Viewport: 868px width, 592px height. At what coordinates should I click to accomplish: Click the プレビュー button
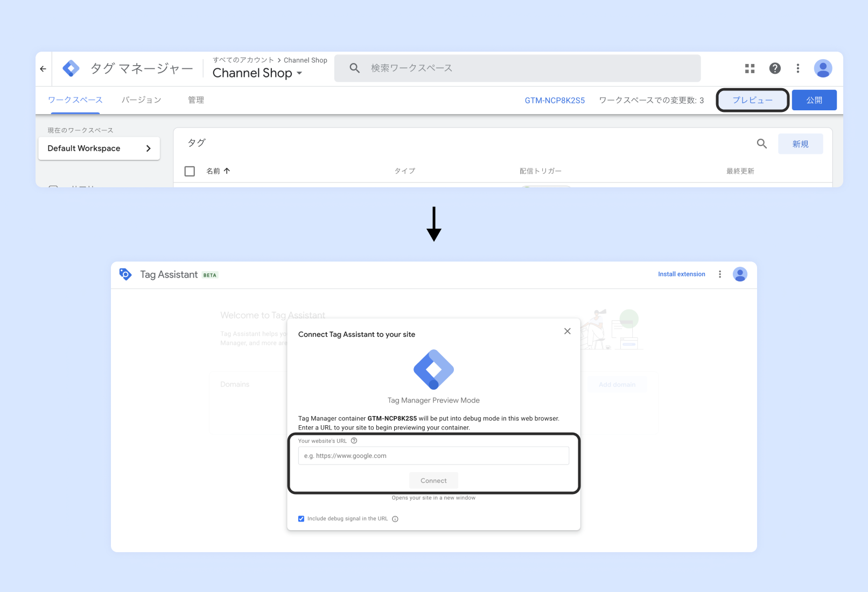click(x=753, y=100)
